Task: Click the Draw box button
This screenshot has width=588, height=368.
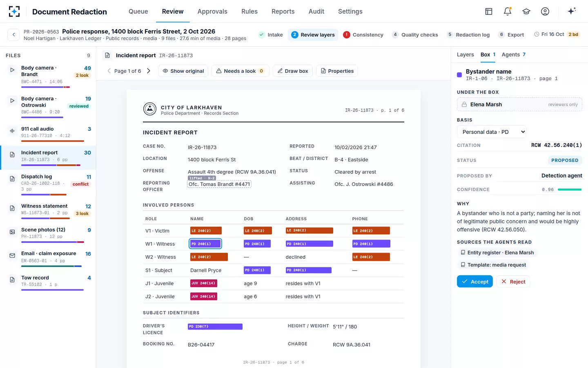Action: 293,71
